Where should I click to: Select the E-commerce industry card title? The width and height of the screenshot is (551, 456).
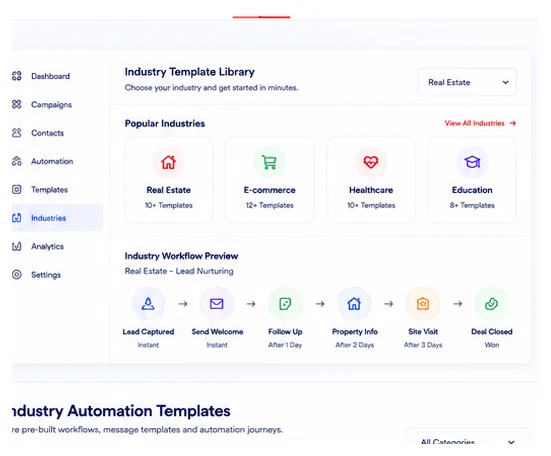click(x=270, y=190)
